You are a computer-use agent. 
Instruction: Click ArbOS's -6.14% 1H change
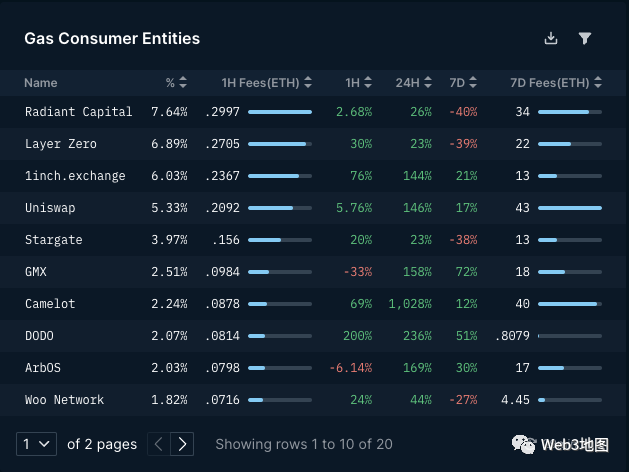pos(351,368)
